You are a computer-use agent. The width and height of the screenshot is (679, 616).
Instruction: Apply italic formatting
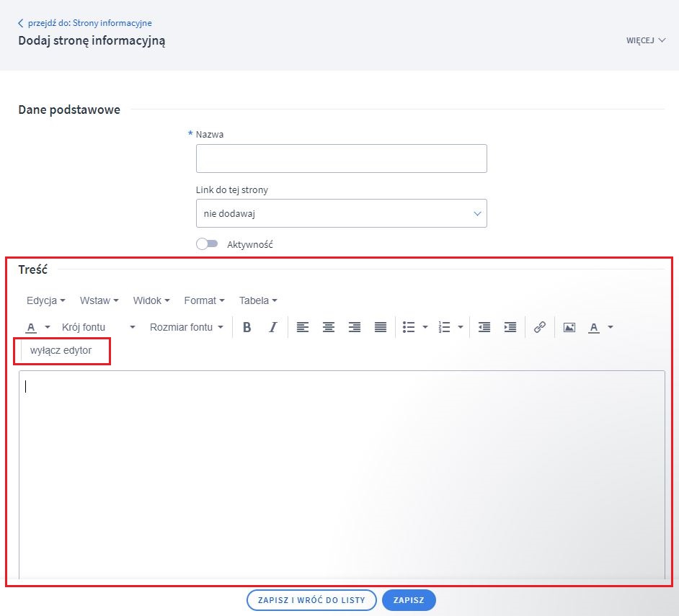coord(272,327)
